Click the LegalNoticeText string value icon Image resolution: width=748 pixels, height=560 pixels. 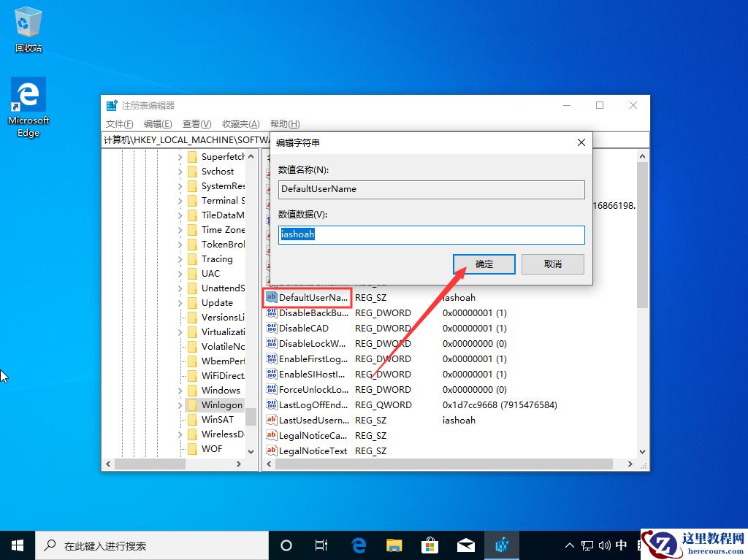271,450
